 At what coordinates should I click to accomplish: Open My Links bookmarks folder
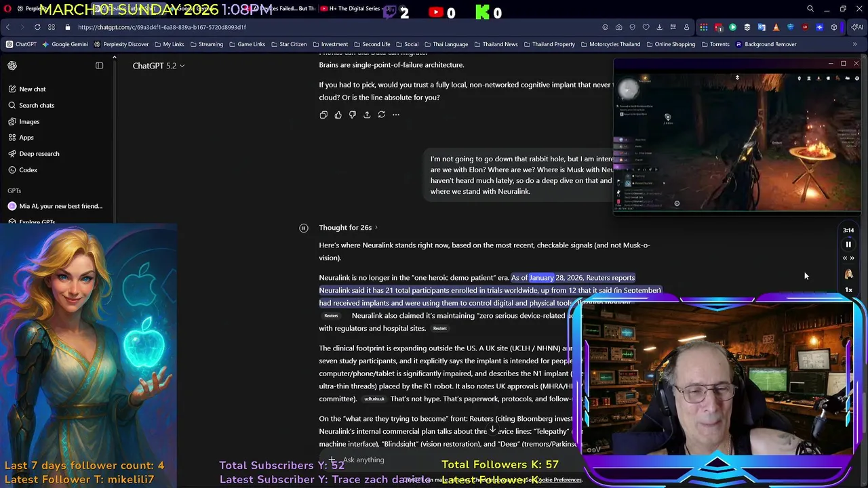point(169,44)
